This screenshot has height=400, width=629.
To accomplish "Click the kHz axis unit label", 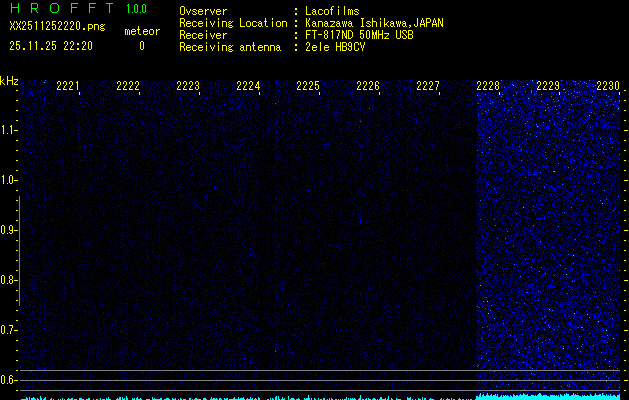I will click(9, 81).
